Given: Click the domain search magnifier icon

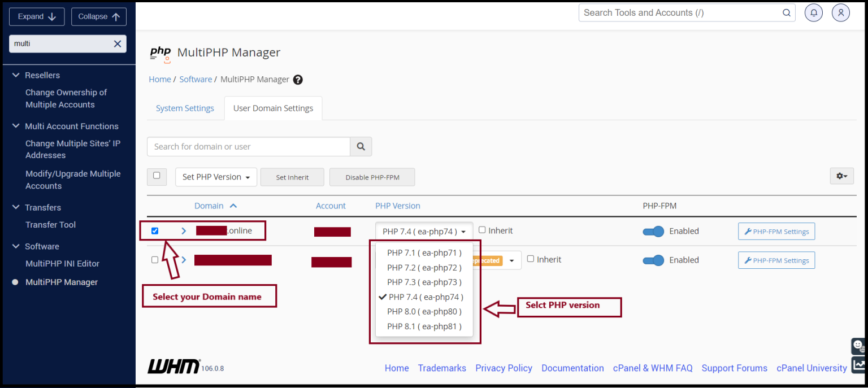Looking at the screenshot, I should (361, 146).
